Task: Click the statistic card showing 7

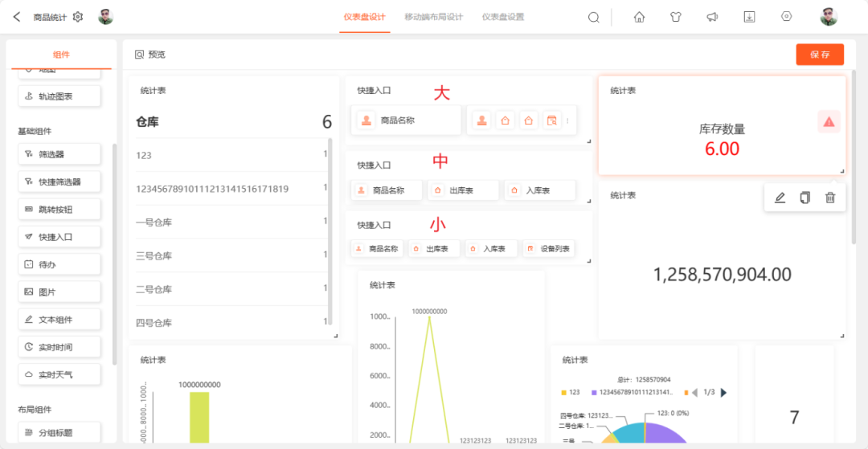Action: click(x=794, y=394)
